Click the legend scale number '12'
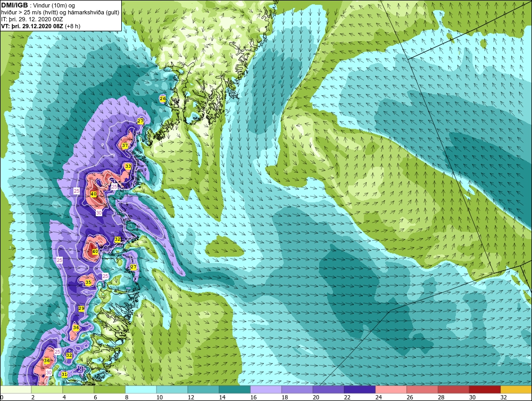This screenshot has height=401, width=532. (190, 397)
